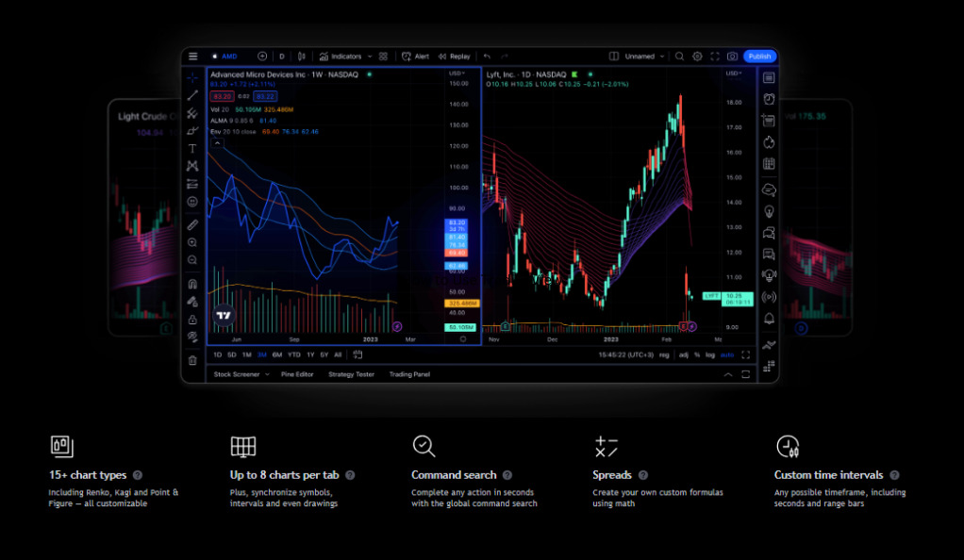Open USD currency dropdown on AMD chart
This screenshot has height=560, width=964.
457,74
